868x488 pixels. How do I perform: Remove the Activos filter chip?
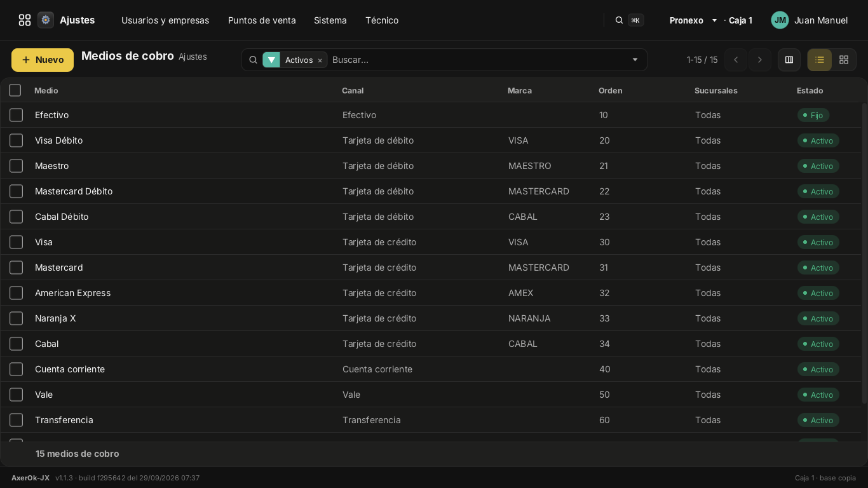pyautogui.click(x=320, y=60)
